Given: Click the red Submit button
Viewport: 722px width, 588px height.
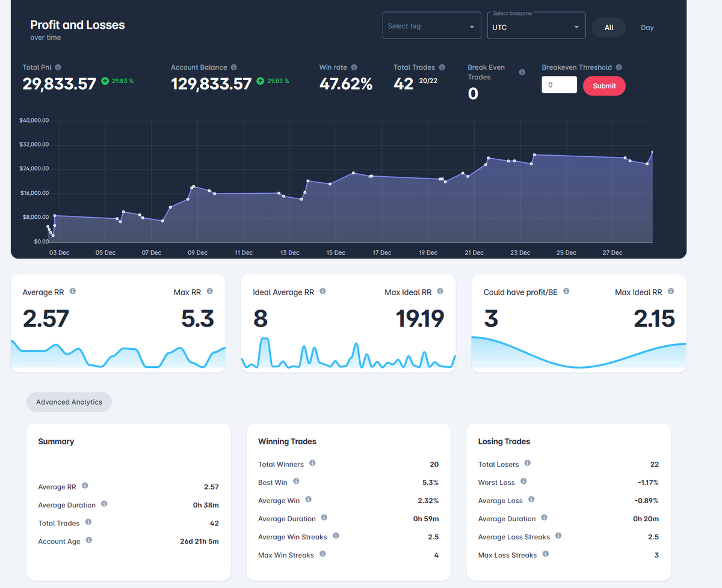Looking at the screenshot, I should (604, 85).
